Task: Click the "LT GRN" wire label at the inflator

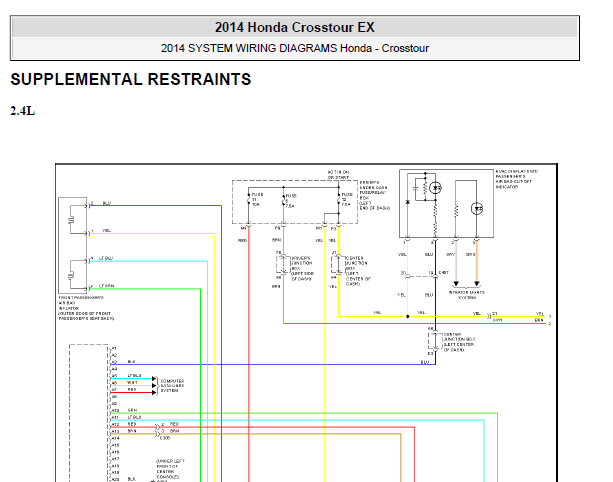Action: 106,286
